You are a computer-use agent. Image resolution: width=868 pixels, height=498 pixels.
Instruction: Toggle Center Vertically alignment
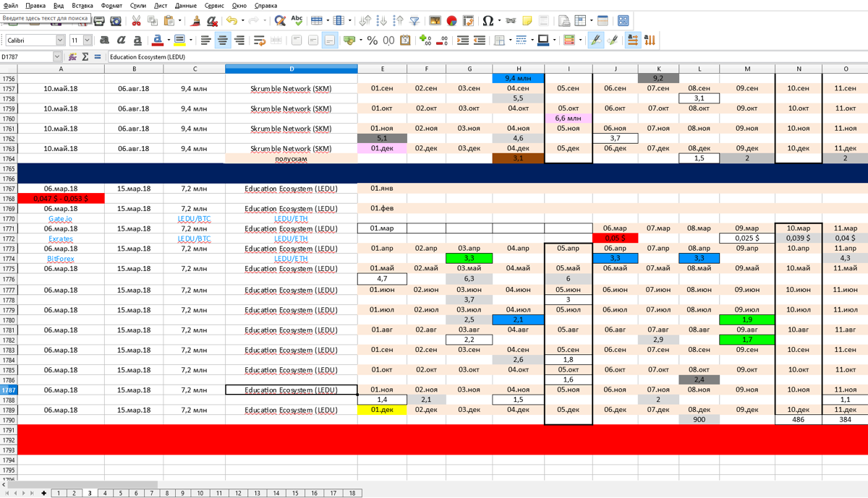coord(313,40)
